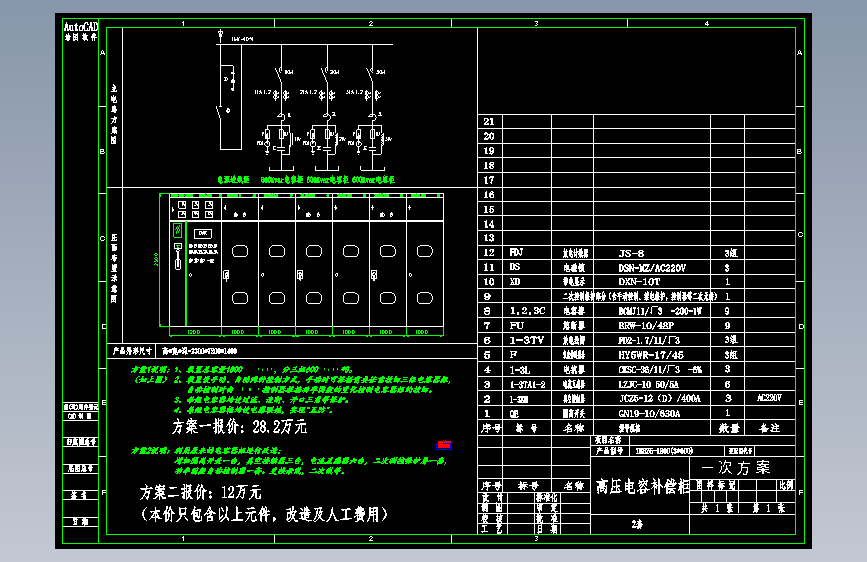Click the DXN-10T model cell

pos(639,282)
